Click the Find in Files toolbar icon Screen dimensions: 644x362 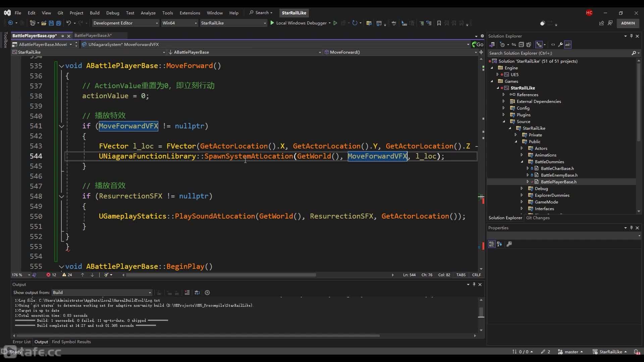click(369, 23)
